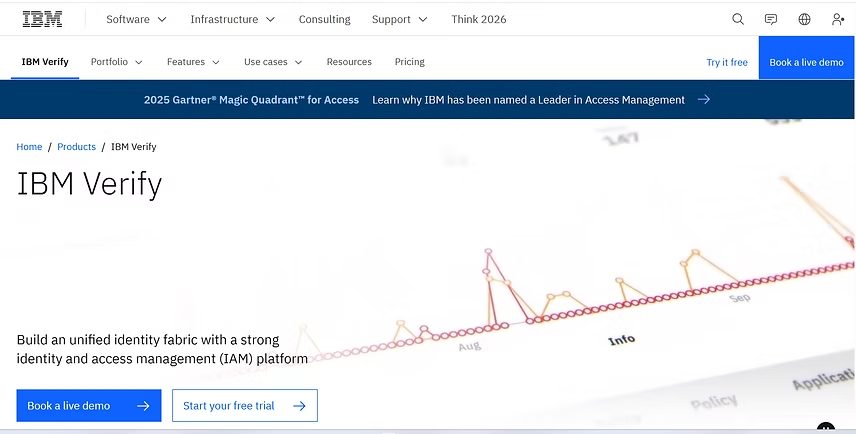Click the arrow on the hero Book a live demo
Image resolution: width=856 pixels, height=434 pixels.
(143, 406)
